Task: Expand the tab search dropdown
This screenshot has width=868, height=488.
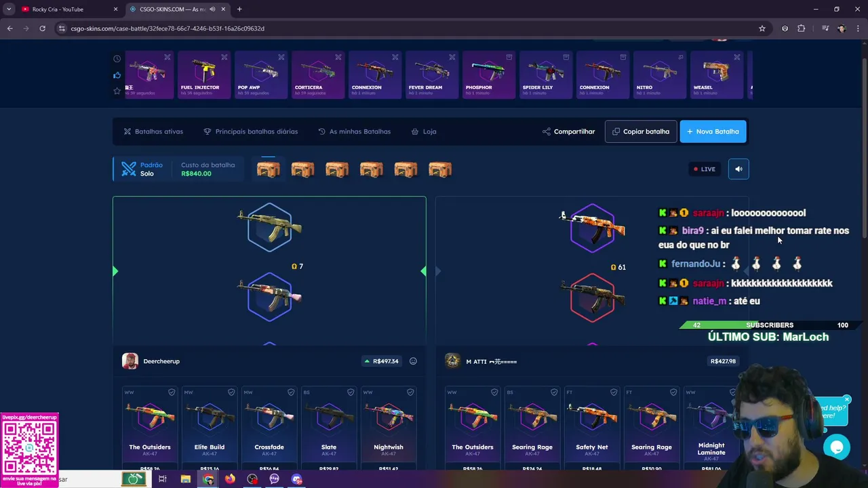Action: (9, 9)
